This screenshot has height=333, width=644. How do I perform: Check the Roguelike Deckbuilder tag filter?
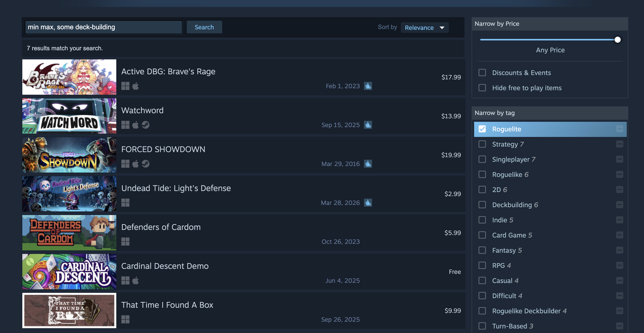pyautogui.click(x=482, y=310)
